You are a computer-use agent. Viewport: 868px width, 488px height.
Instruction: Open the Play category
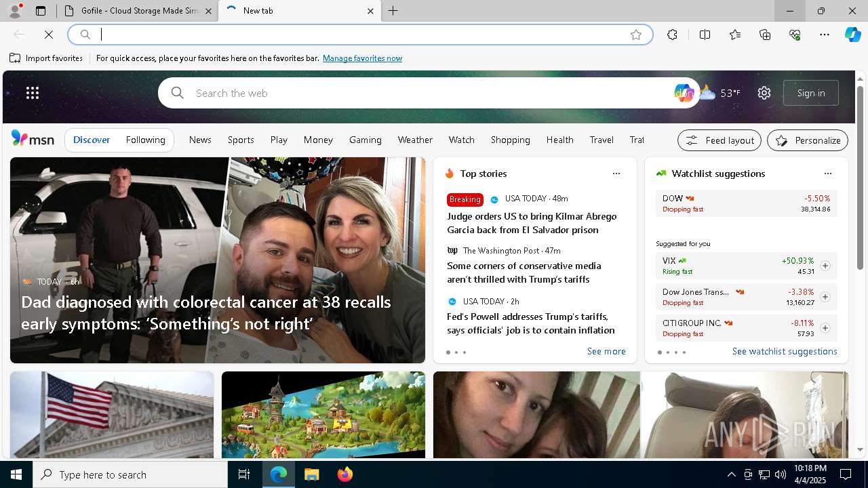279,140
